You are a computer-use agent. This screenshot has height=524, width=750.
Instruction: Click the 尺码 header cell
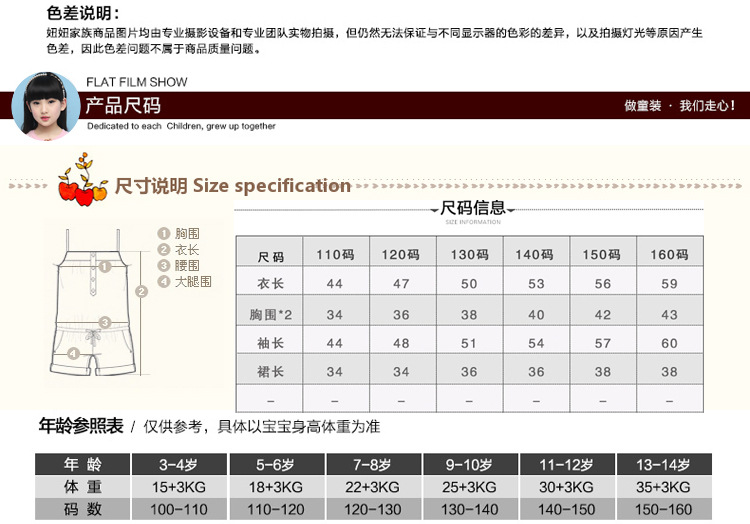point(269,251)
